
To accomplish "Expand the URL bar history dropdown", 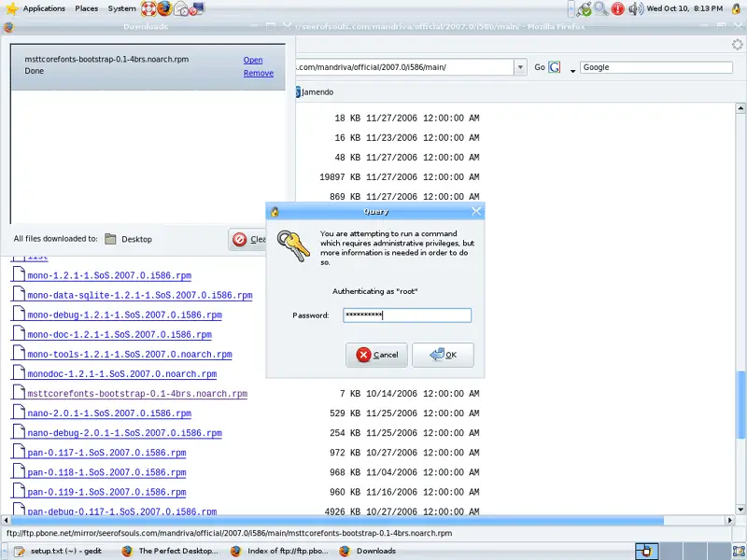I will [520, 67].
